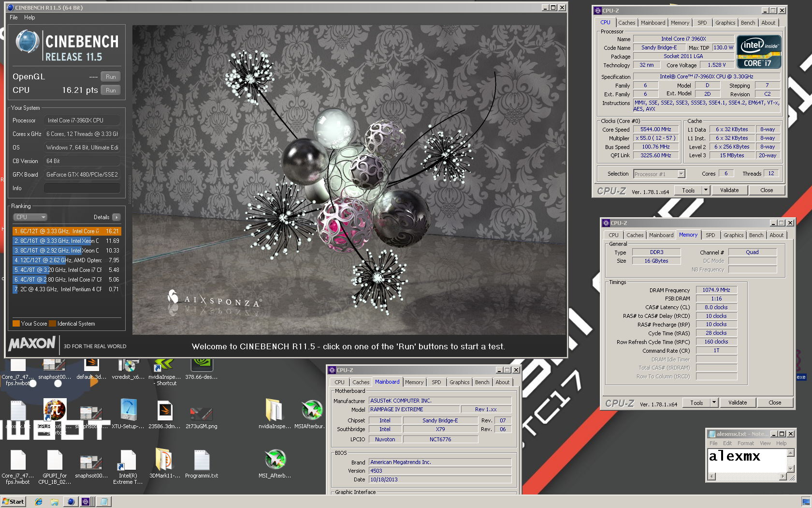Click Notepad vertical scrollbar down arrow
Screen dimensions: 812x508
[x=791, y=468]
